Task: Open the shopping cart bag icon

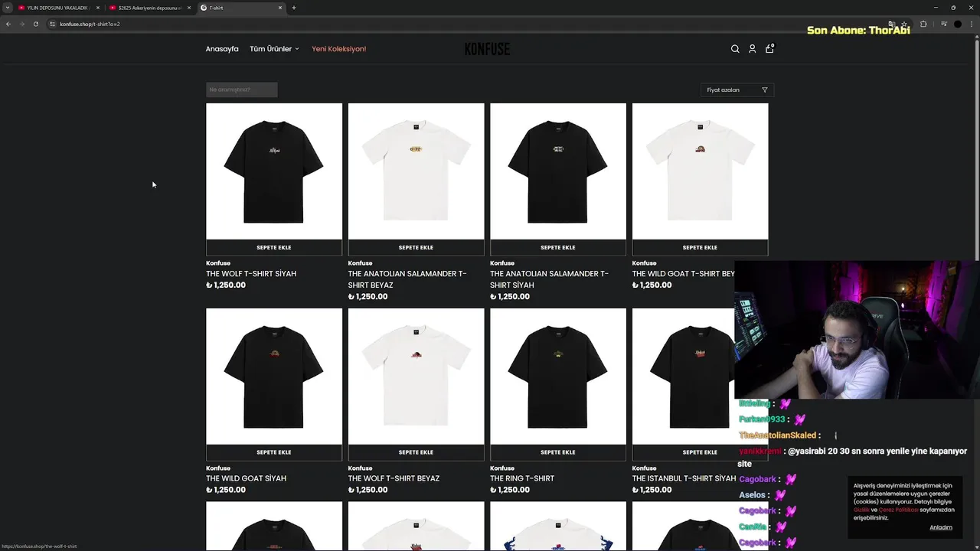Action: (769, 48)
